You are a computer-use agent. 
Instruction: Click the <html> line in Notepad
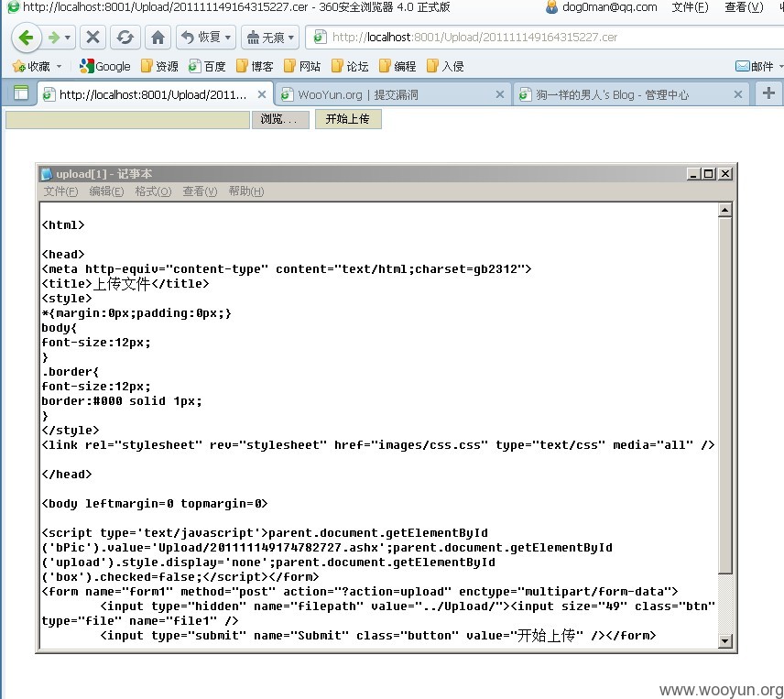tap(63, 225)
